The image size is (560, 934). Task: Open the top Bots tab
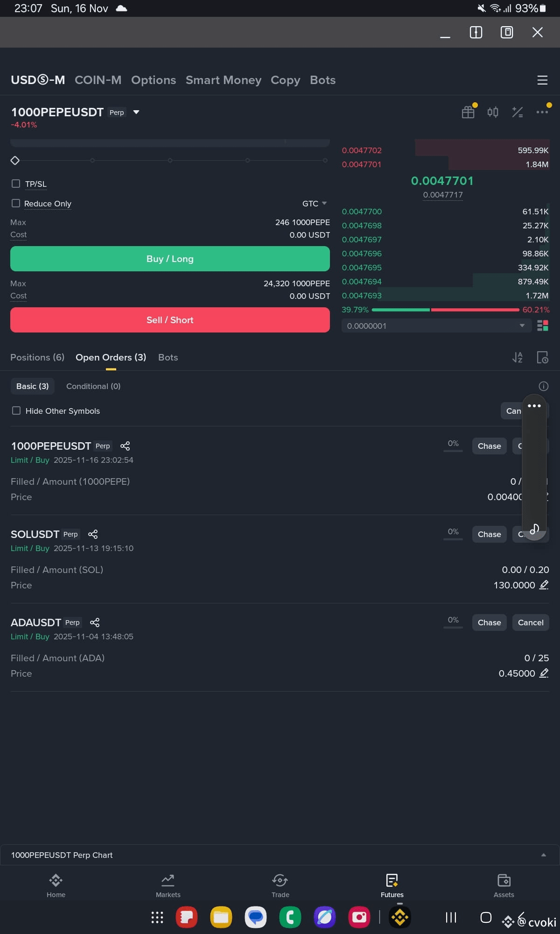[x=323, y=80]
